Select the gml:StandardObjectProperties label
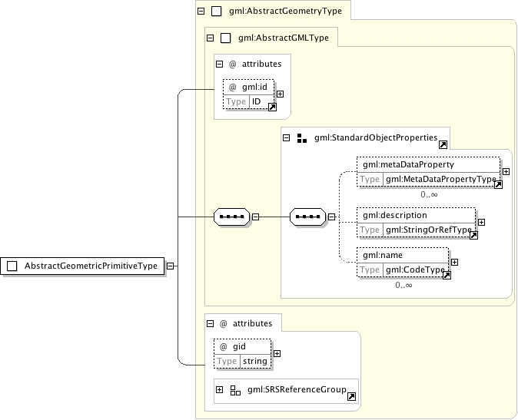Screen dimensions: 518x420 [x=376, y=138]
